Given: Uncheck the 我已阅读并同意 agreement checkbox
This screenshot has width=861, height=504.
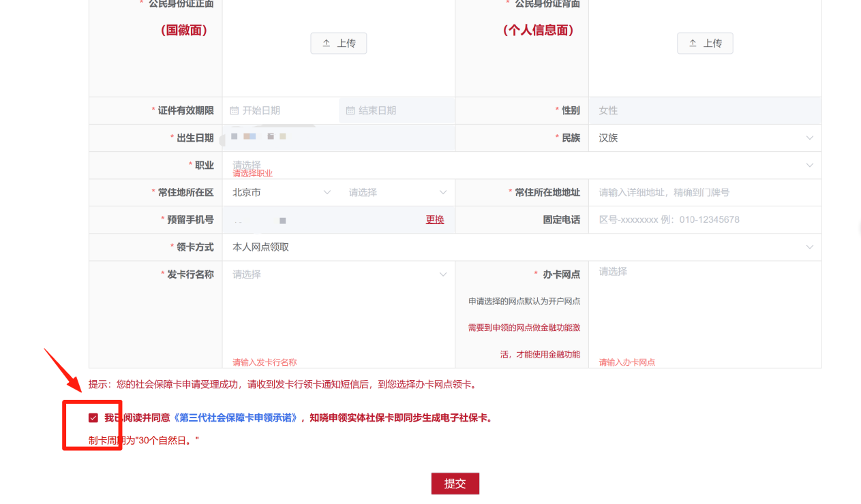Looking at the screenshot, I should 93,418.
